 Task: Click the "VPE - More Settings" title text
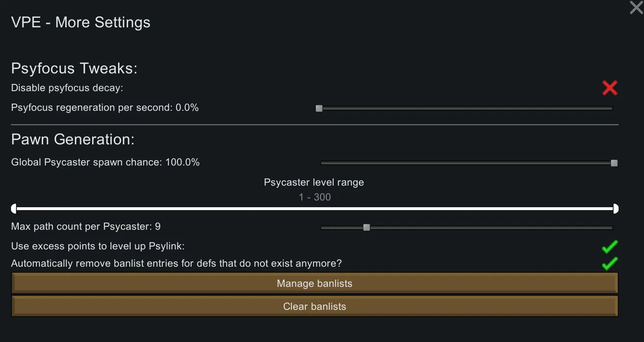click(x=81, y=23)
